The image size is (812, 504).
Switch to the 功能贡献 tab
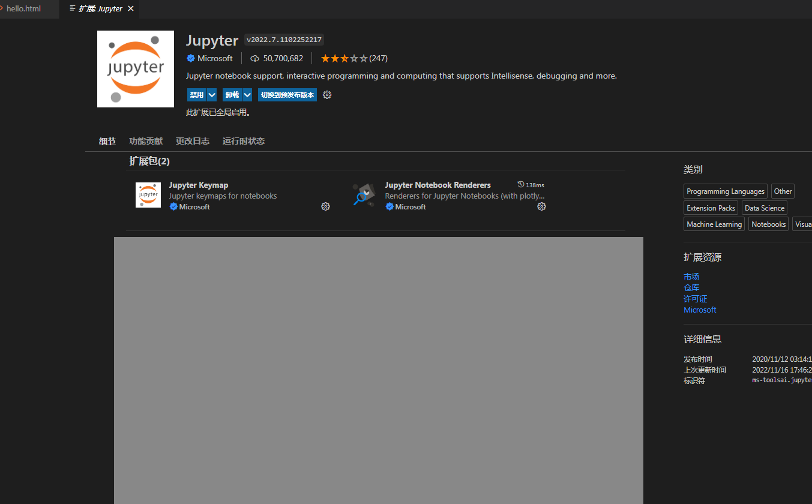coord(145,141)
